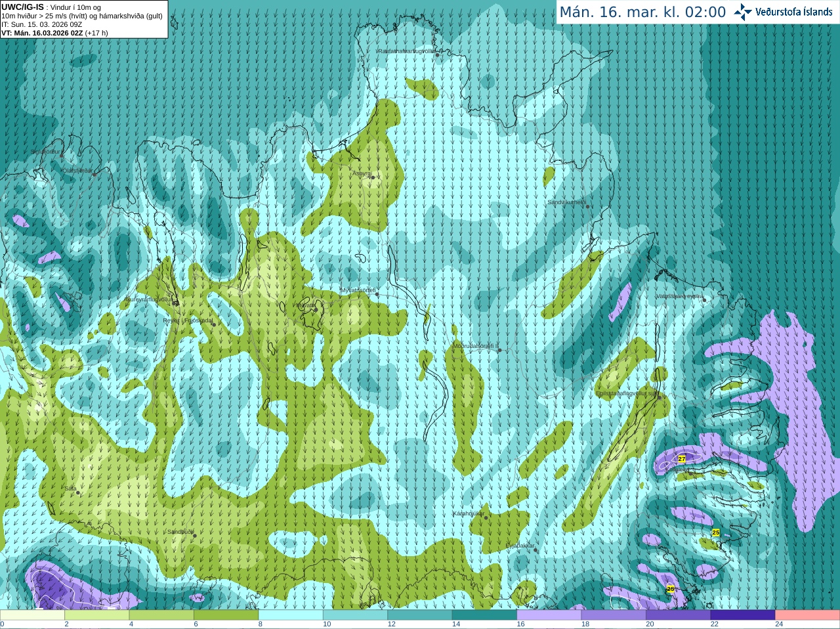Click the 'UWC/IG-IS' model title text

(x=23, y=7)
